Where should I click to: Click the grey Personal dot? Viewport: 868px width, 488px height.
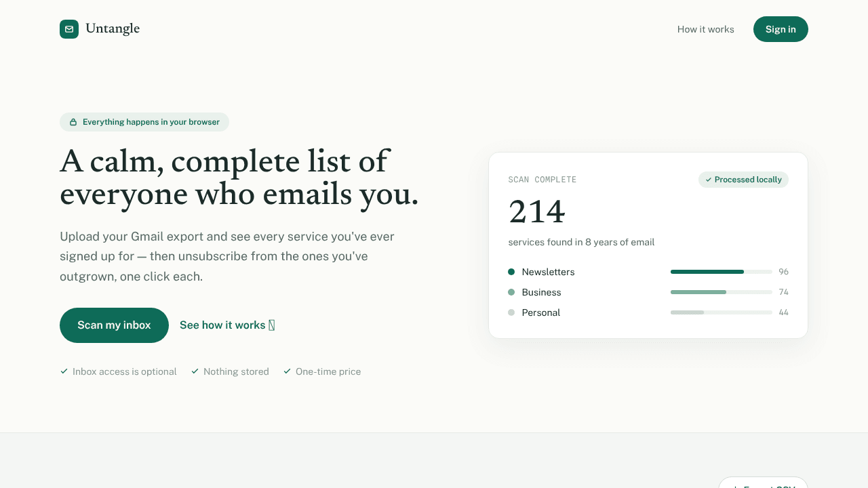pos(511,312)
